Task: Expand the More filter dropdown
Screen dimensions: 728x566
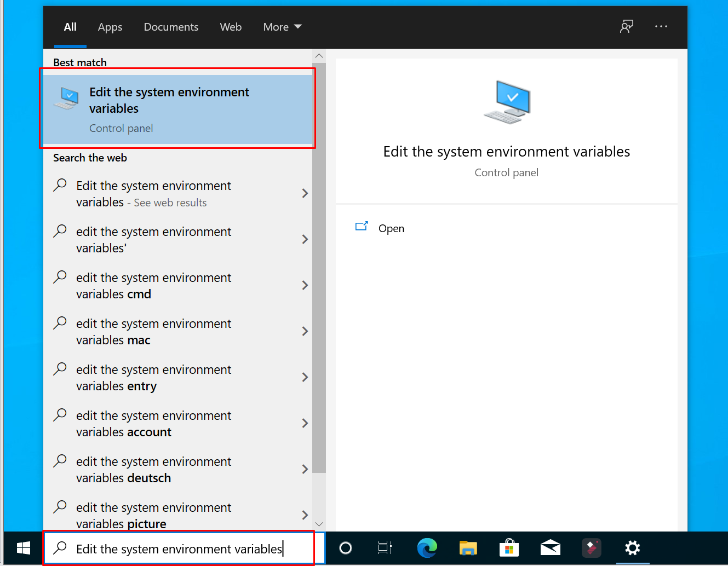Action: [x=282, y=27]
